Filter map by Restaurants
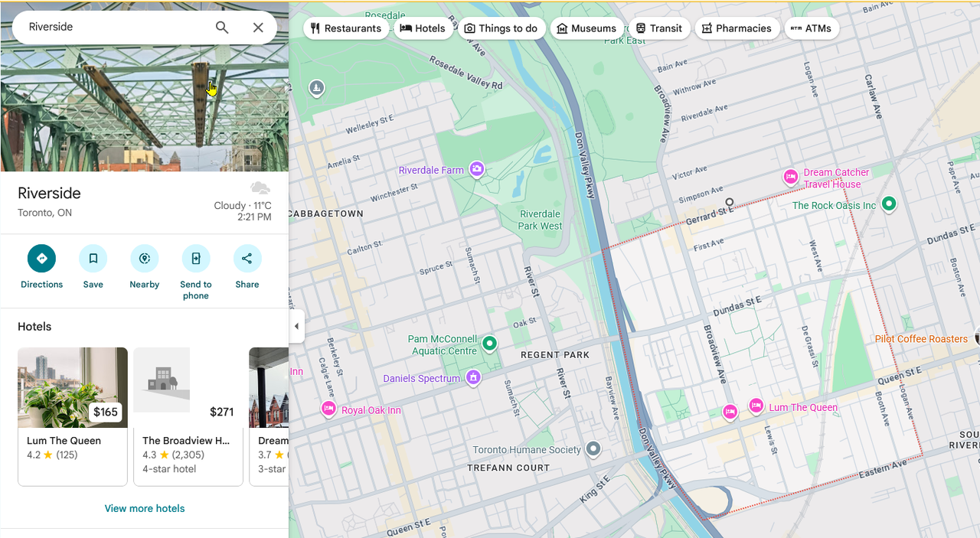This screenshot has height=538, width=980. pyautogui.click(x=345, y=28)
